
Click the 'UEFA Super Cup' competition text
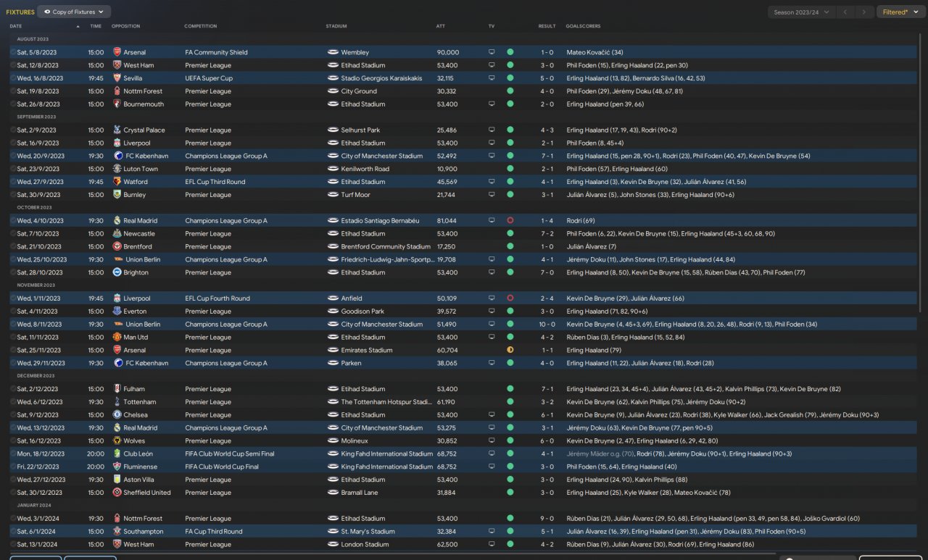209,78
